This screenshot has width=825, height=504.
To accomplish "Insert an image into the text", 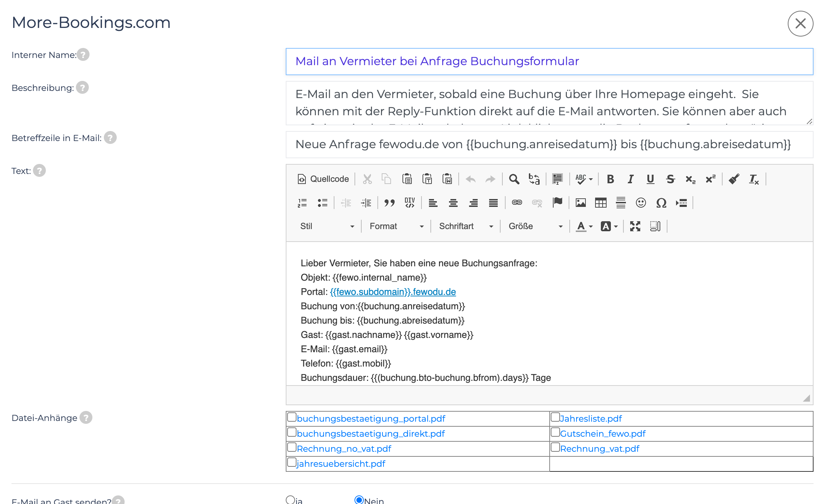I will (x=581, y=203).
